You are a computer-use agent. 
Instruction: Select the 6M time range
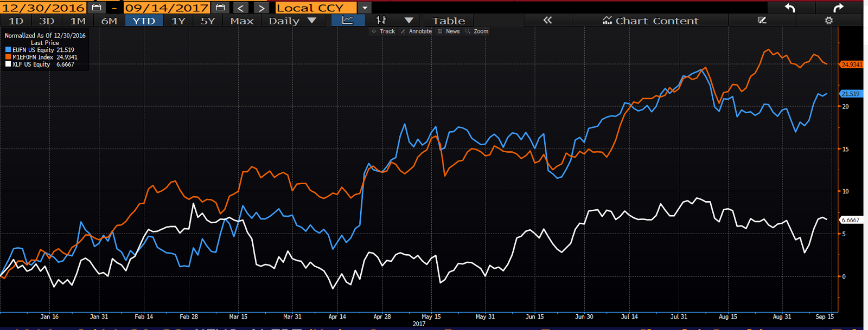pos(109,21)
